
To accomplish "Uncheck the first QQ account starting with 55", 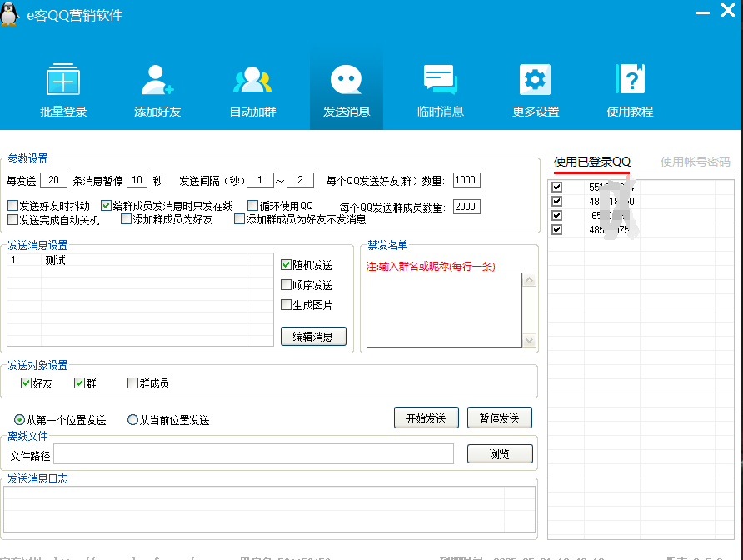I will [556, 187].
